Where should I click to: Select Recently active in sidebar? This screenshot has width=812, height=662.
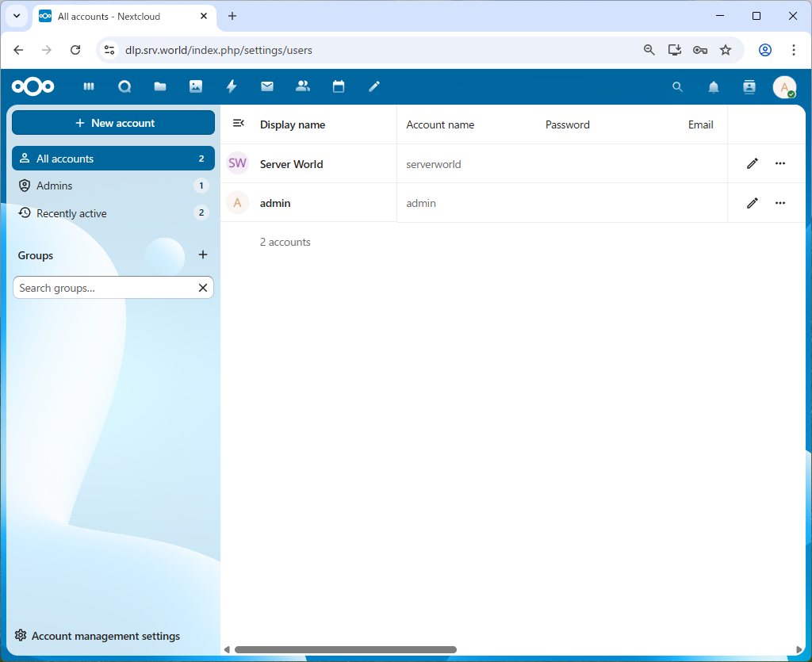click(x=113, y=212)
